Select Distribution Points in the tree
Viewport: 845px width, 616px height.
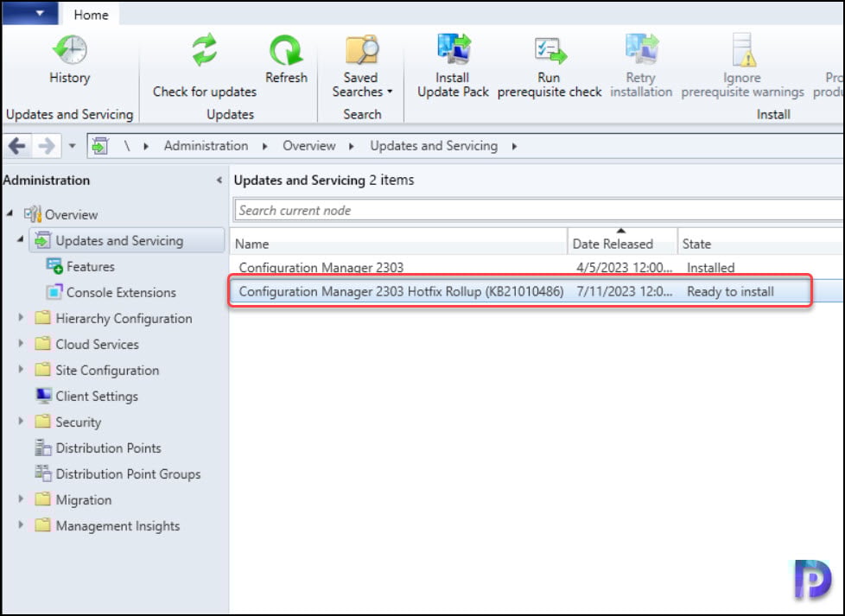tap(108, 448)
